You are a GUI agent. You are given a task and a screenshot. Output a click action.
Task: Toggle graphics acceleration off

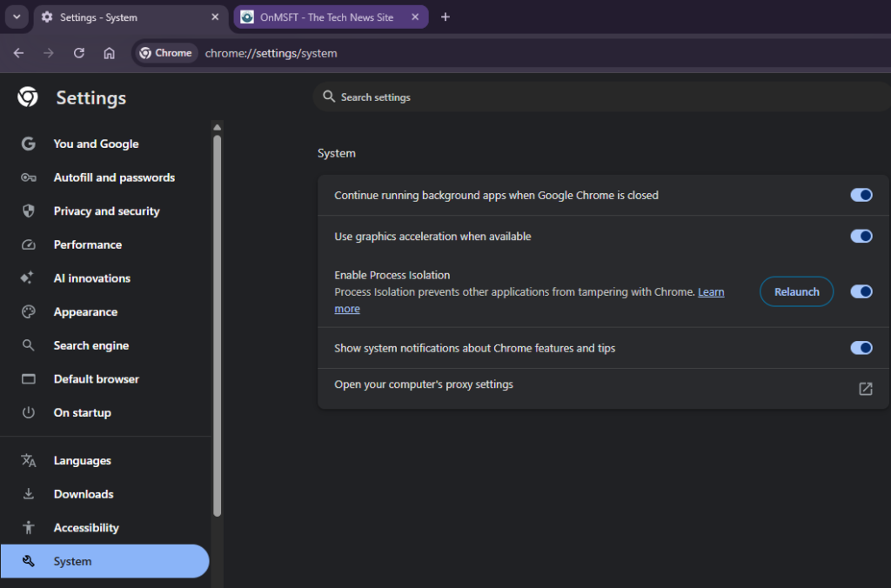point(861,237)
